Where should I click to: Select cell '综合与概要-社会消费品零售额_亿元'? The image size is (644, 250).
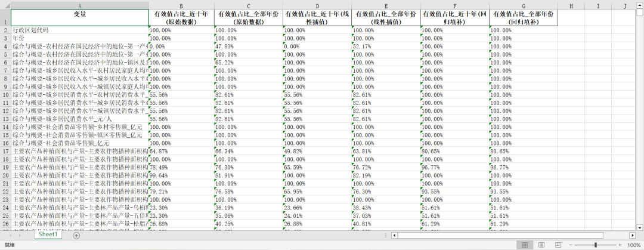click(x=80, y=143)
